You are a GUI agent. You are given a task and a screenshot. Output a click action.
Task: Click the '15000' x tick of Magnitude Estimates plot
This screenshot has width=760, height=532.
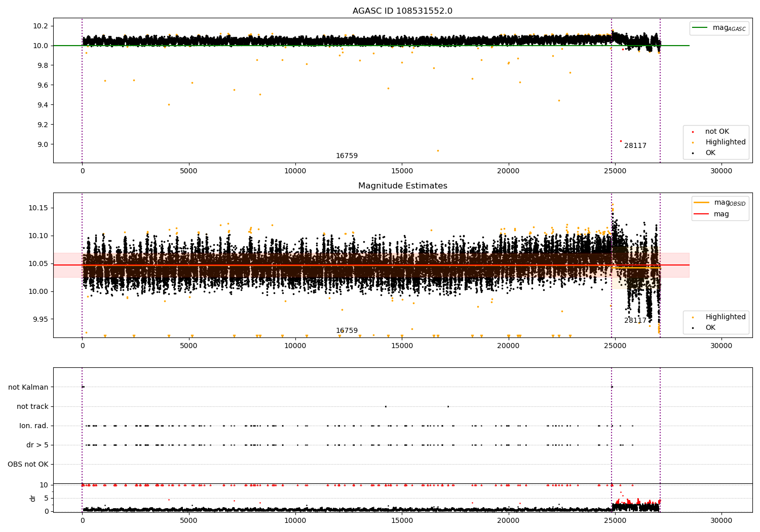[x=402, y=346]
